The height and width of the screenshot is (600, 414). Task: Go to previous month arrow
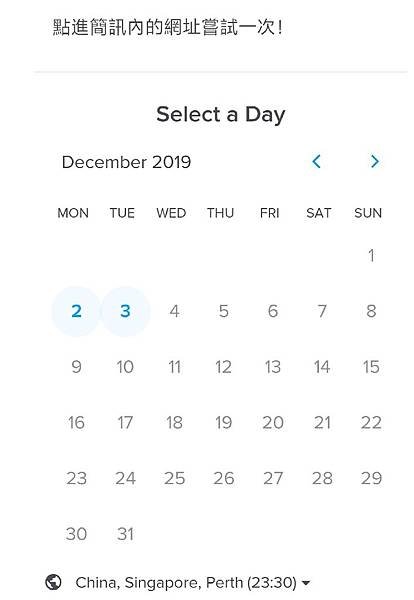[x=316, y=161]
